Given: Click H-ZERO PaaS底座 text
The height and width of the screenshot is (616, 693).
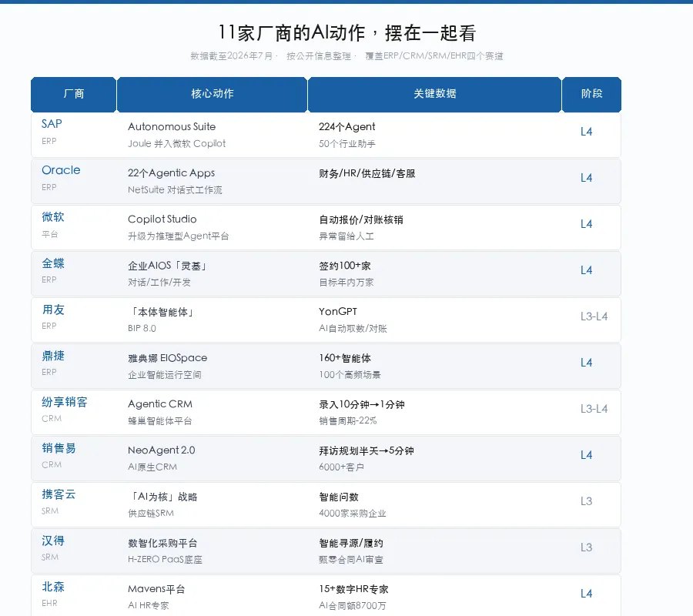Looking at the screenshot, I should [x=165, y=560].
